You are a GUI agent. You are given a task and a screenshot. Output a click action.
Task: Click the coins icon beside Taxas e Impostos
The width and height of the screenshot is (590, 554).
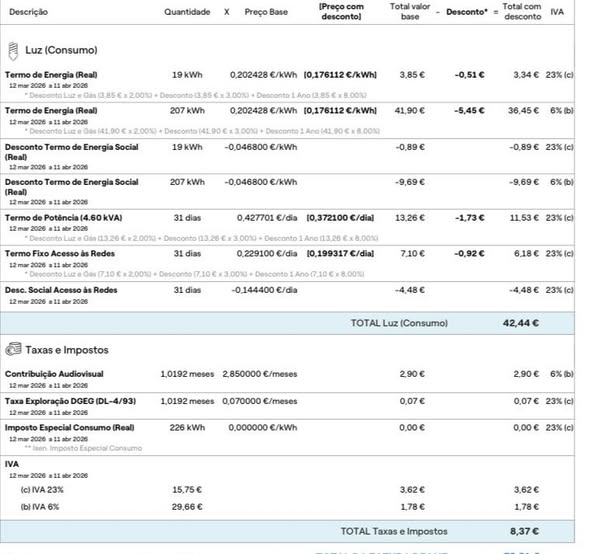(13, 349)
